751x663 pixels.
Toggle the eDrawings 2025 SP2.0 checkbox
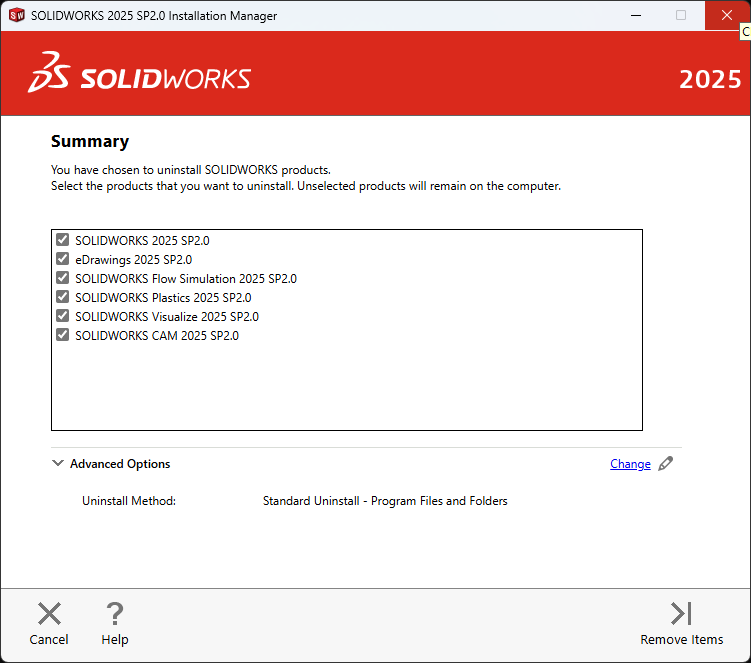(x=63, y=259)
